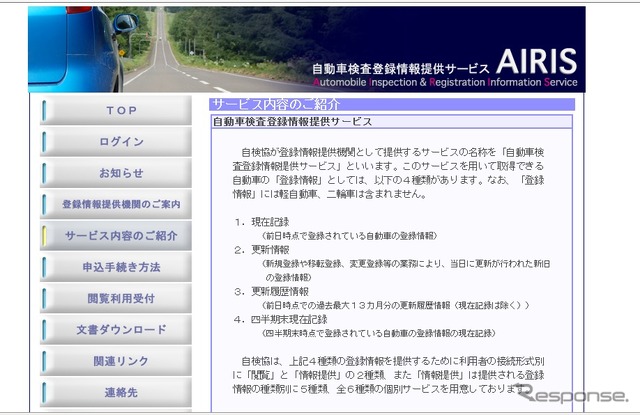This screenshot has height=415, width=640.
Task: Go to 関連リンク page
Action: pos(116,361)
